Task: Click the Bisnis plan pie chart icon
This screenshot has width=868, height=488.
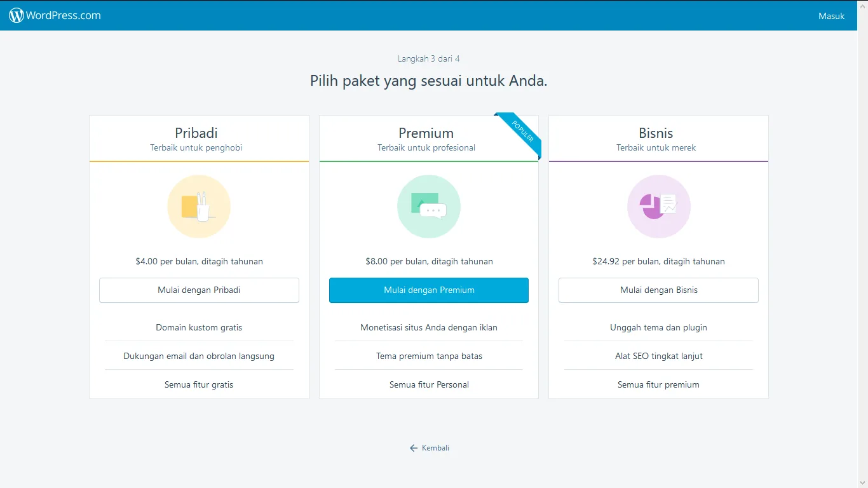Action: pyautogui.click(x=659, y=207)
